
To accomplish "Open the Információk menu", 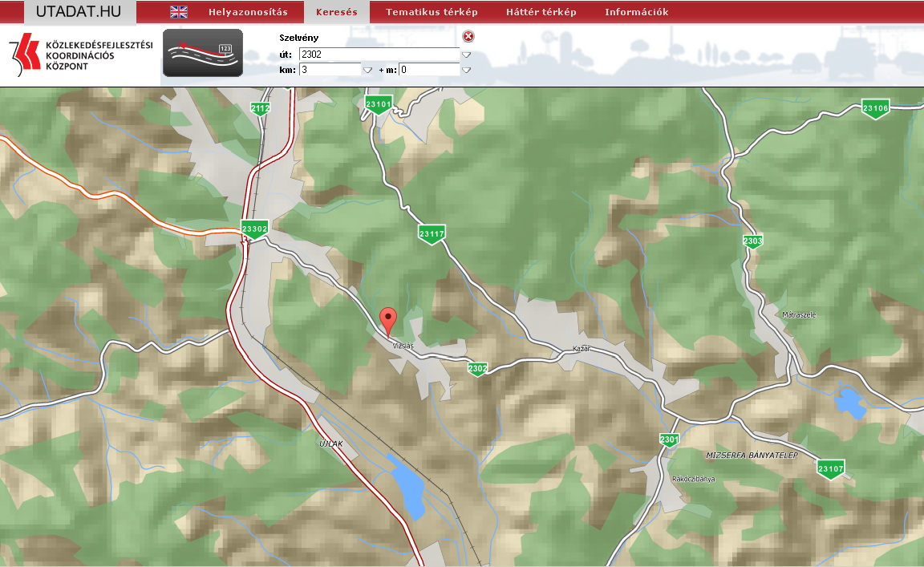I will click(x=636, y=12).
